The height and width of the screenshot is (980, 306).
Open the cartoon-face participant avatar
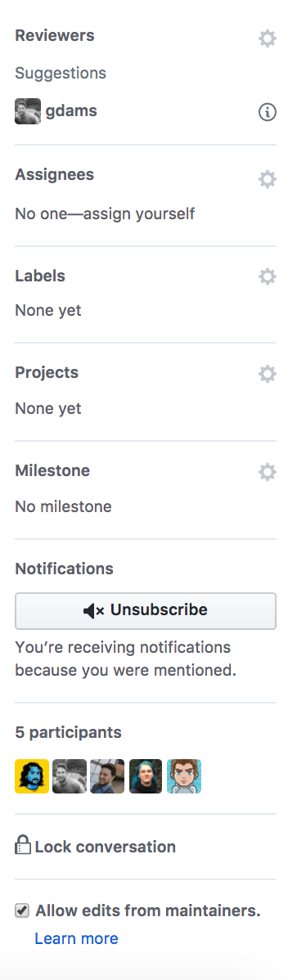[x=184, y=776]
